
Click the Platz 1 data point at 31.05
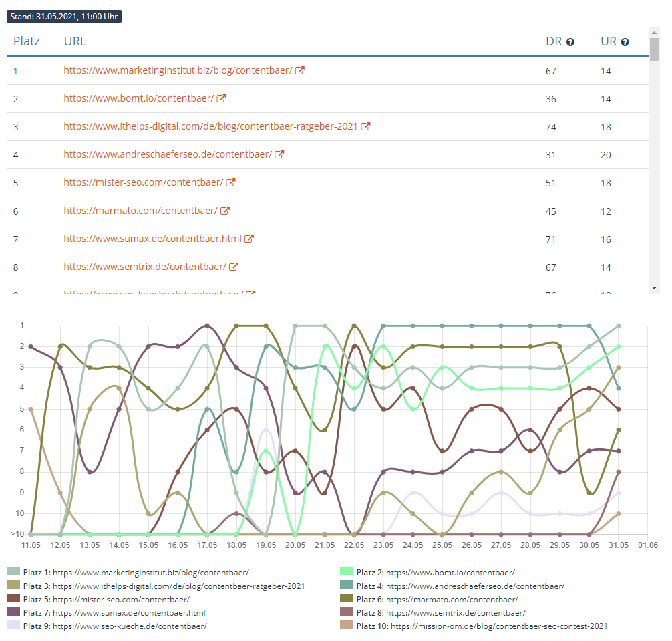coord(619,326)
